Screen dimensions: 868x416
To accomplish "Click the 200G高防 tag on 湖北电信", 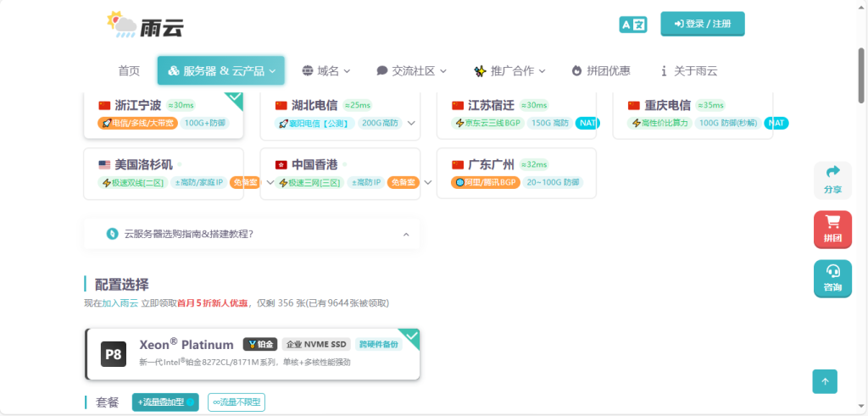I will (x=380, y=123).
